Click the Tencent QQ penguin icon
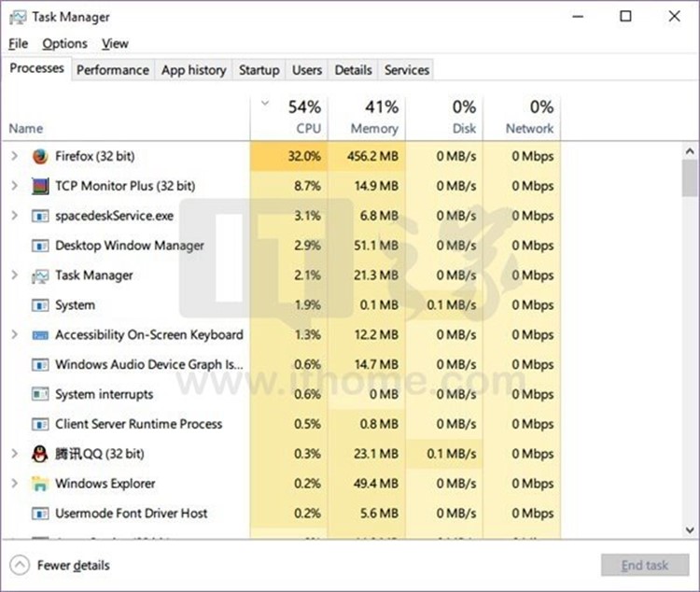700x592 pixels. coord(40,454)
